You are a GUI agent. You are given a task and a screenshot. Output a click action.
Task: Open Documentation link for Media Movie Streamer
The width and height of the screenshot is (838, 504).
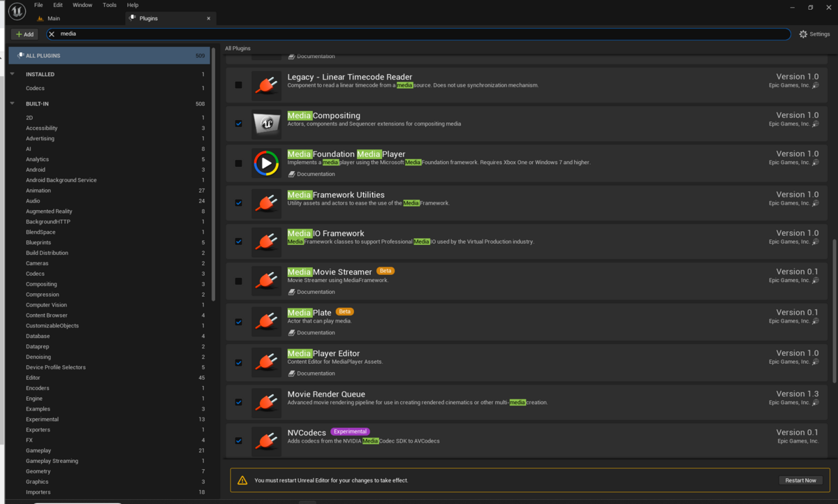(x=311, y=292)
